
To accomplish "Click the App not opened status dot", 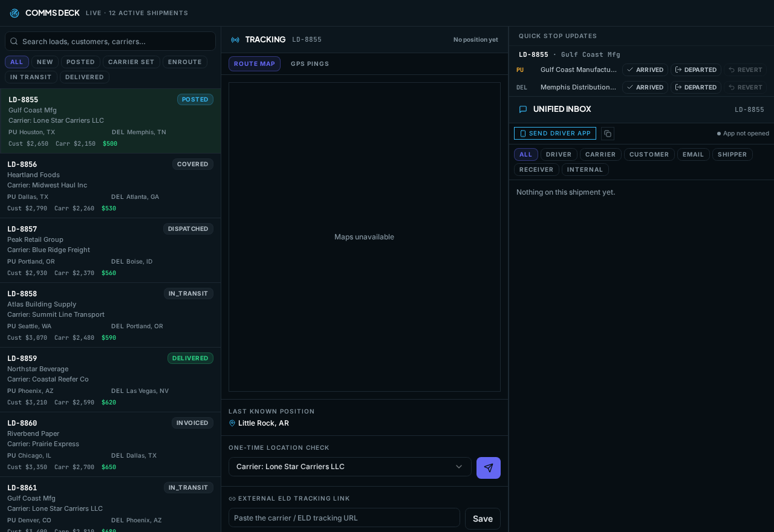I will click(x=719, y=134).
